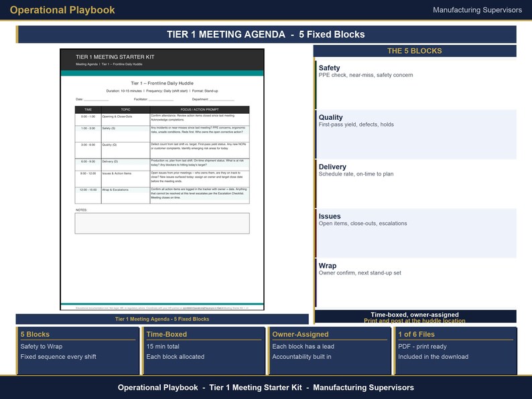Click the '12:00 - 15:00' time cell
This screenshot has width=532, height=399.
(x=88, y=195)
